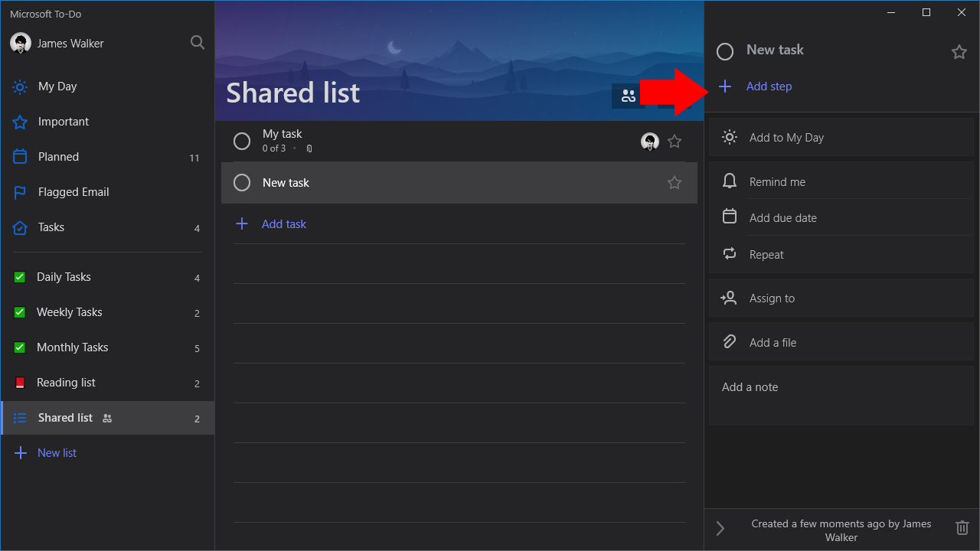Image resolution: width=980 pixels, height=551 pixels.
Task: Click Add to My Day
Action: click(842, 138)
